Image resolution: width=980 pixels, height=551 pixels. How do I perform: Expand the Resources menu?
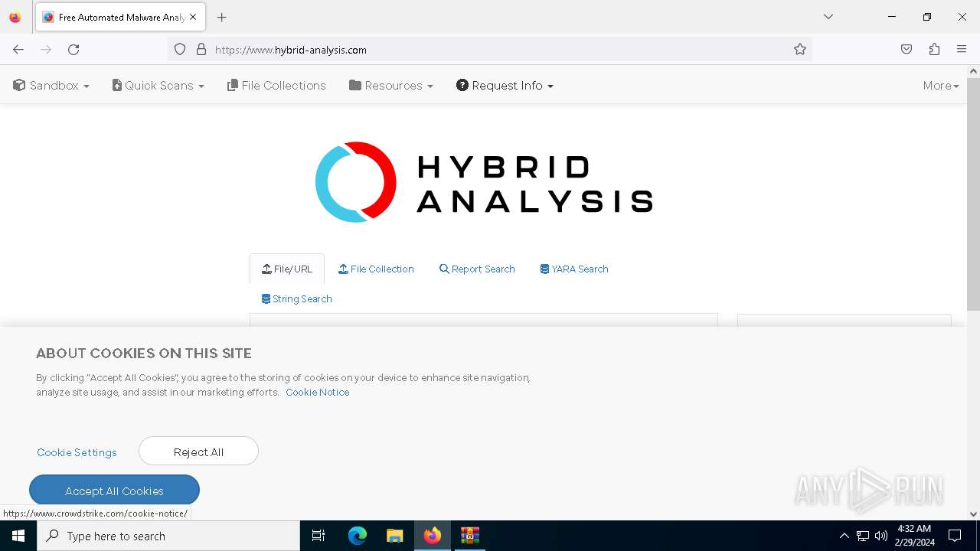point(391,86)
